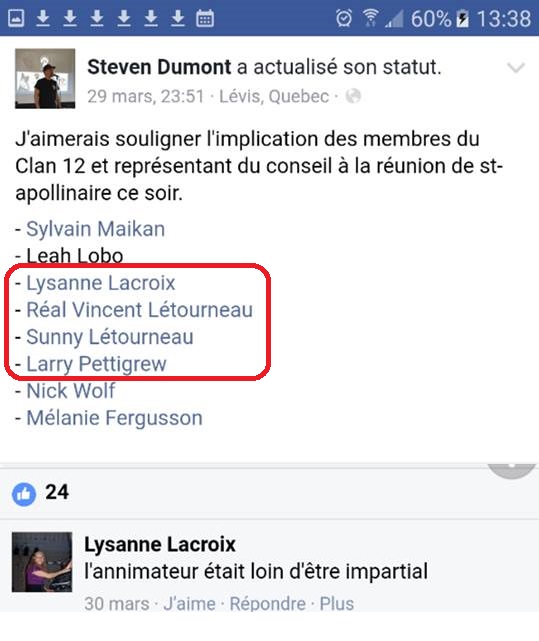Tap Répondre under the comment

point(267,603)
